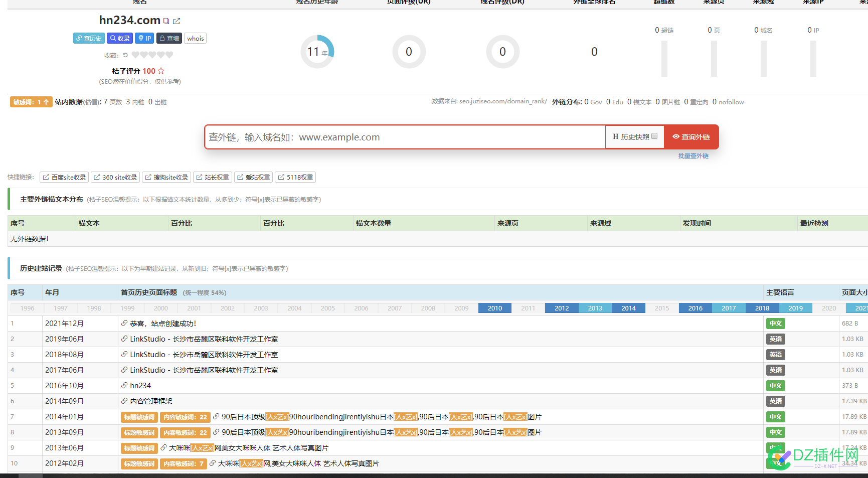The image size is (868, 478).
Task: Open the 360 site收录 quick link
Action: [115, 177]
